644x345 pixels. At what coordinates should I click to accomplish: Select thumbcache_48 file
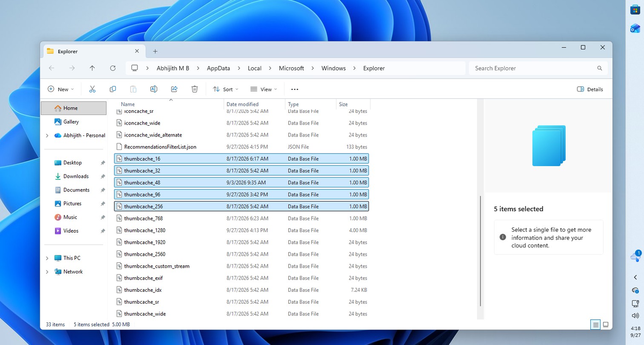(x=242, y=183)
